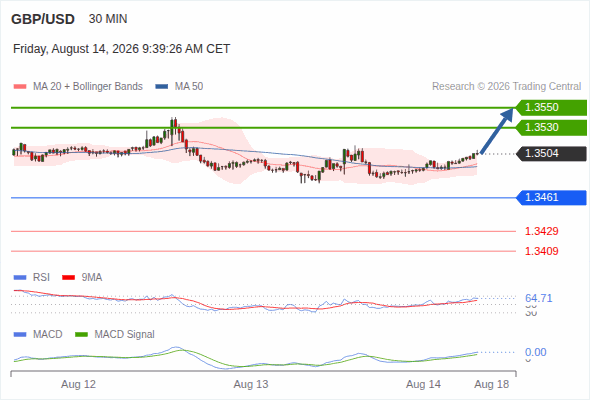Click the MACD blue legend swatch
This screenshot has width=590, height=400.
click(x=20, y=335)
